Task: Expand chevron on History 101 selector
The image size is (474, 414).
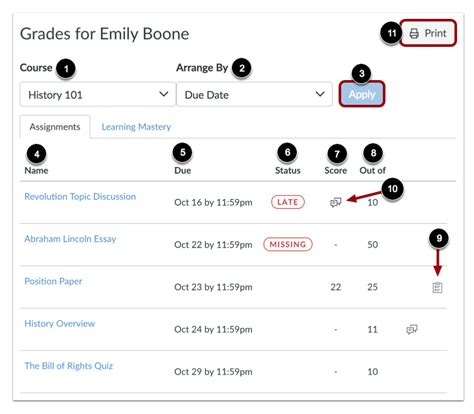Action: [164, 94]
